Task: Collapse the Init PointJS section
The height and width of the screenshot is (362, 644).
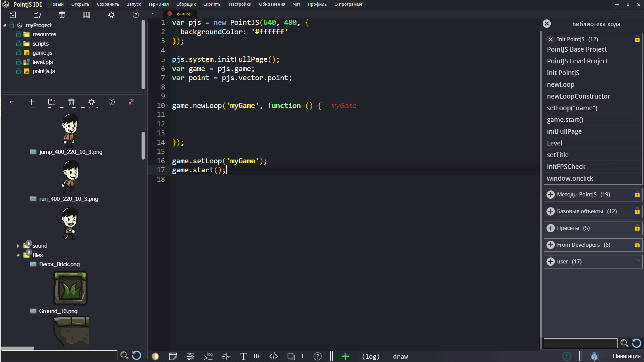Action: tap(551, 39)
